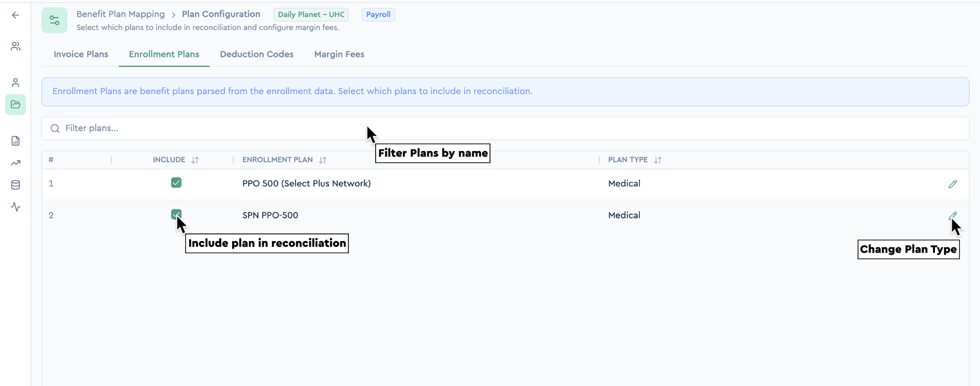This screenshot has height=386, width=980.
Task: Select the highlighted folder icon in sidebar
Action: (15, 104)
